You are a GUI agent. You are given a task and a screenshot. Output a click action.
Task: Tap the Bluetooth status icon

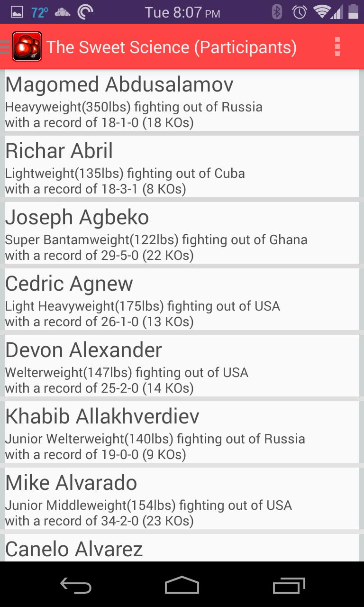(277, 12)
